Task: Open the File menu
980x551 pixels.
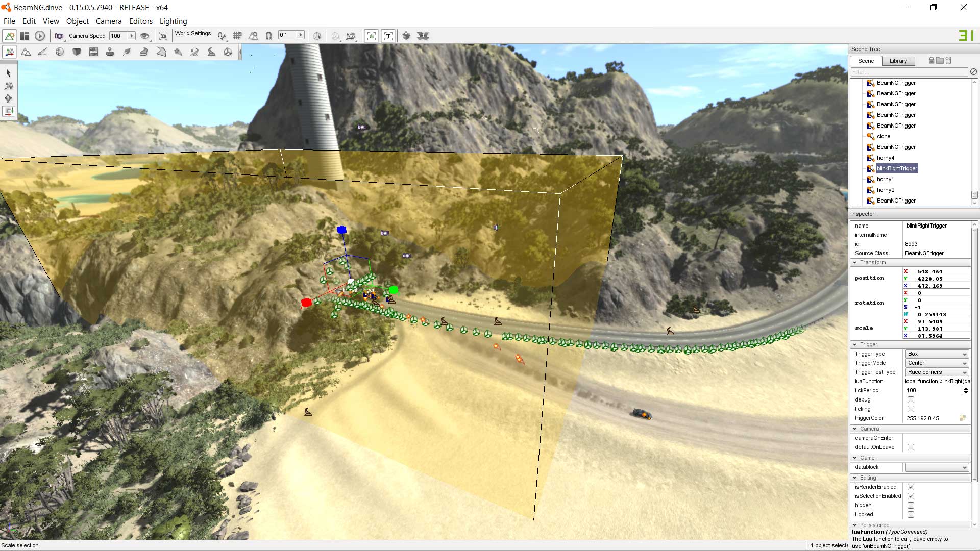Action: (x=9, y=21)
